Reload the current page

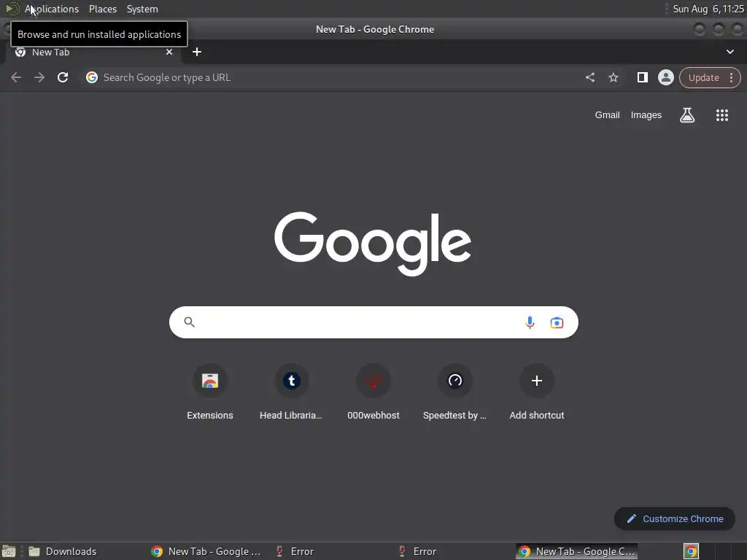63,77
